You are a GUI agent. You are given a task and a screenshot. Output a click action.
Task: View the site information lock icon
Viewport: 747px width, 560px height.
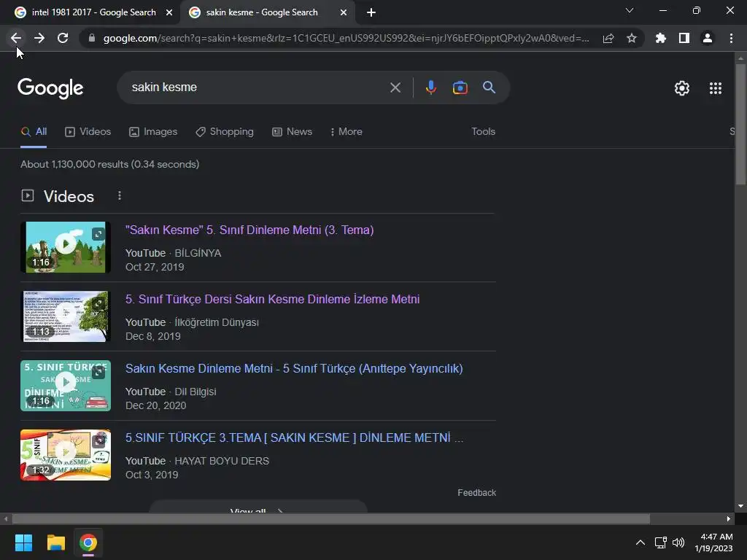point(92,38)
